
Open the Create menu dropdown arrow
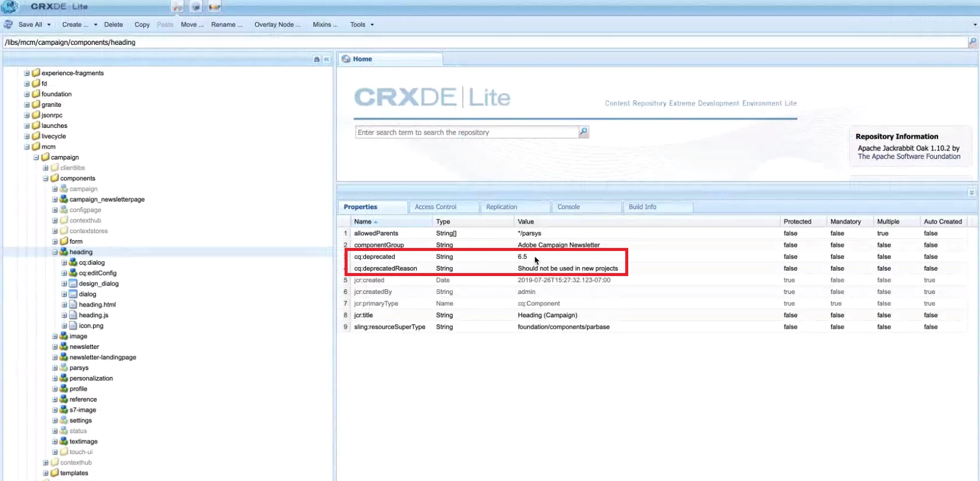[96, 24]
